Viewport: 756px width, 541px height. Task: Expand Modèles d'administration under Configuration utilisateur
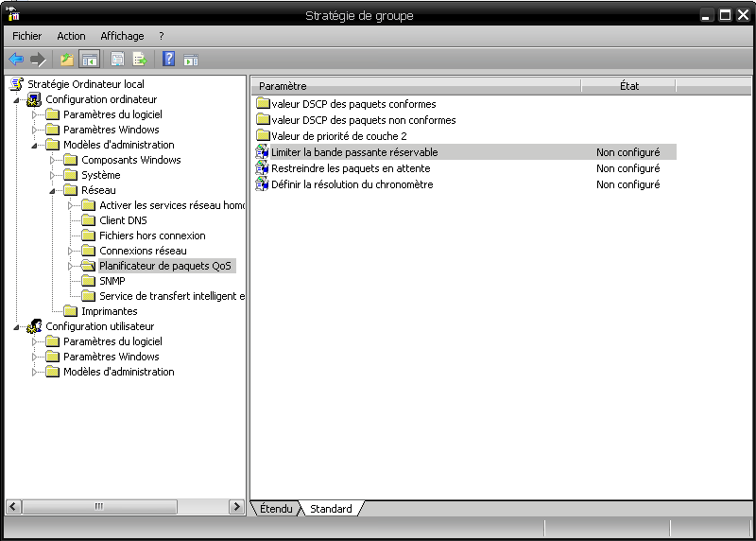[34, 372]
